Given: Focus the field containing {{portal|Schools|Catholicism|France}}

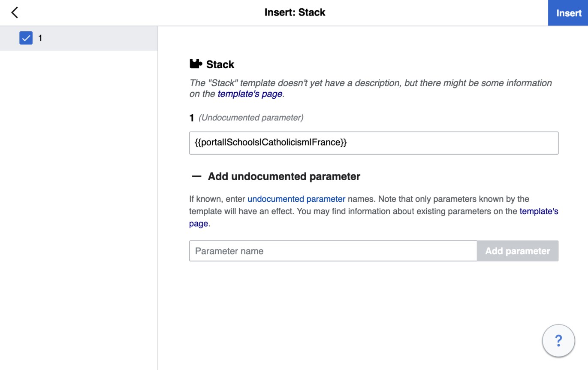Looking at the screenshot, I should coord(374,143).
